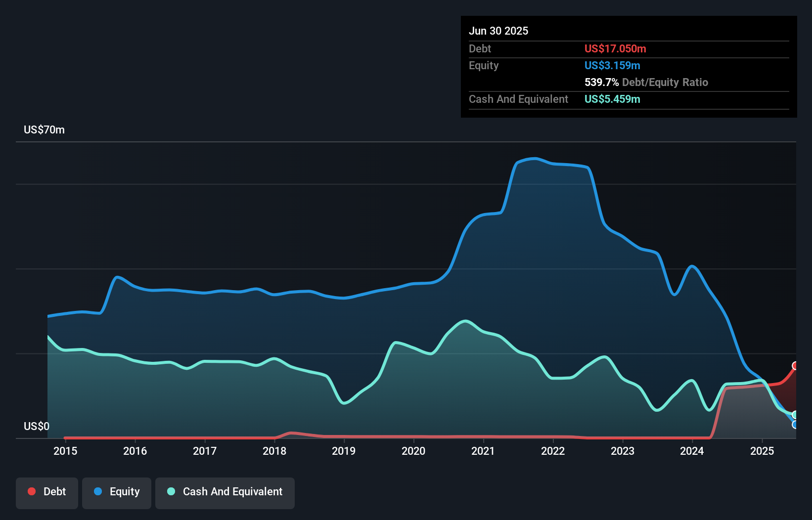Toggle the Equity series legend button
812x520 pixels.
click(117, 492)
